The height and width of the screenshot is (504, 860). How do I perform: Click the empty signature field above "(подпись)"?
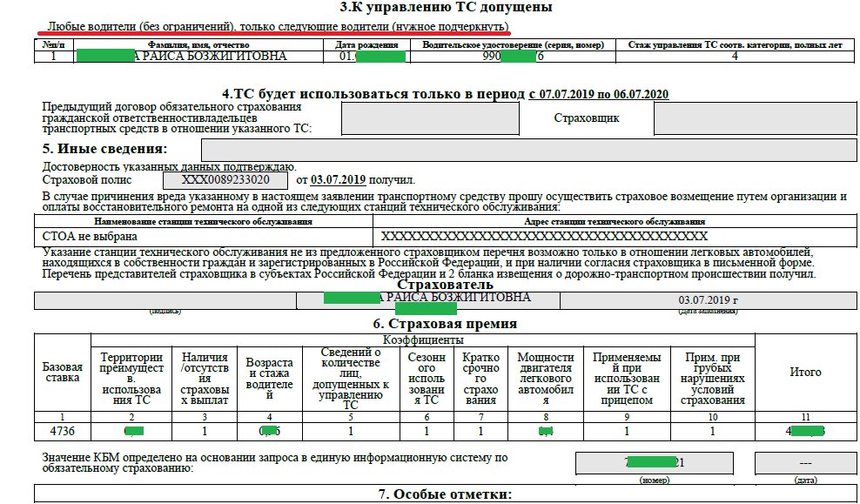coord(165,300)
